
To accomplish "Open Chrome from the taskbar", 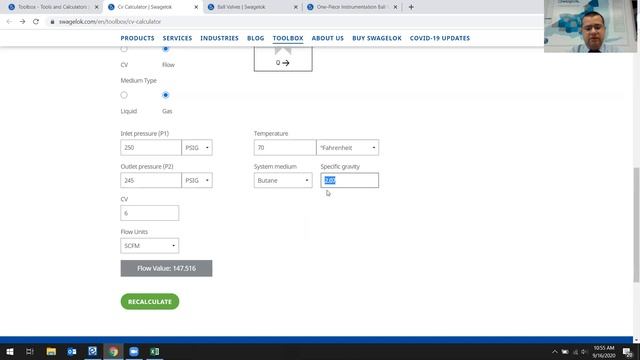I will 113,351.
